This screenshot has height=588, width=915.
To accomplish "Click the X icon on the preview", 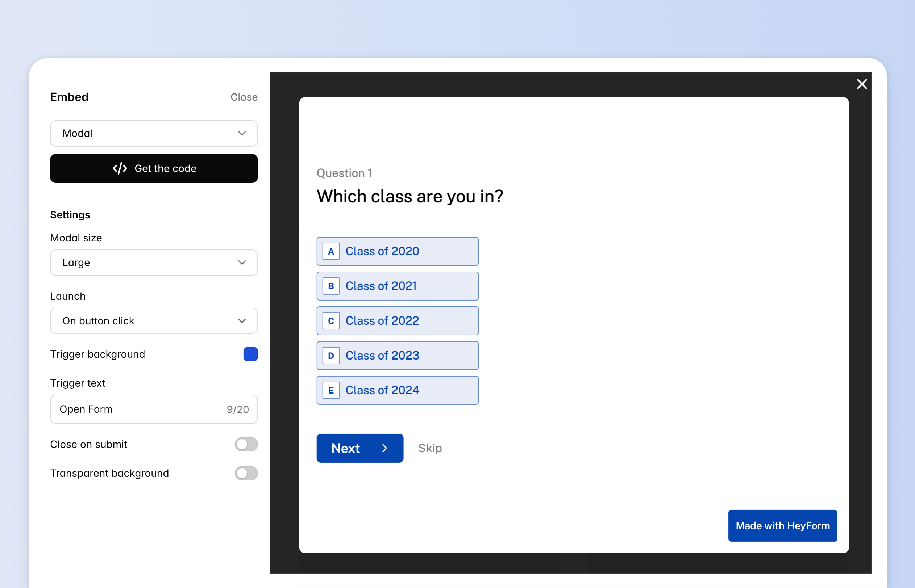I will 861,84.
